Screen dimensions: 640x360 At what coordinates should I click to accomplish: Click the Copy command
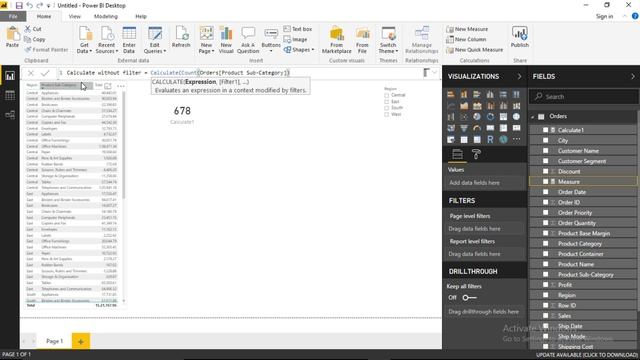pos(35,39)
